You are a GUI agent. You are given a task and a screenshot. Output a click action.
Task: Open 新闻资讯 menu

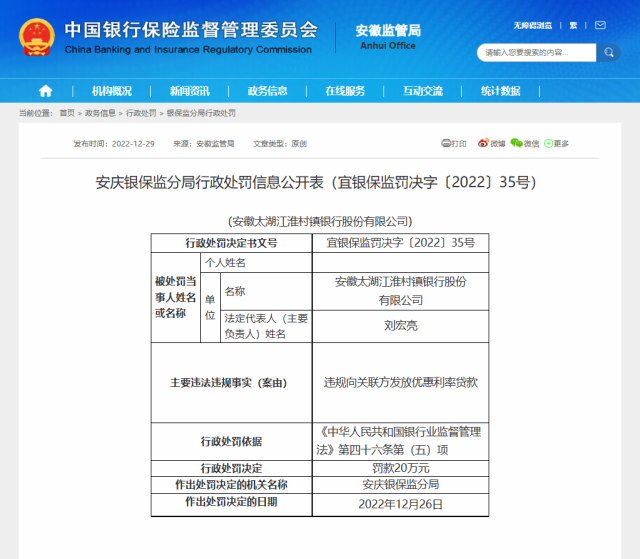[190, 91]
